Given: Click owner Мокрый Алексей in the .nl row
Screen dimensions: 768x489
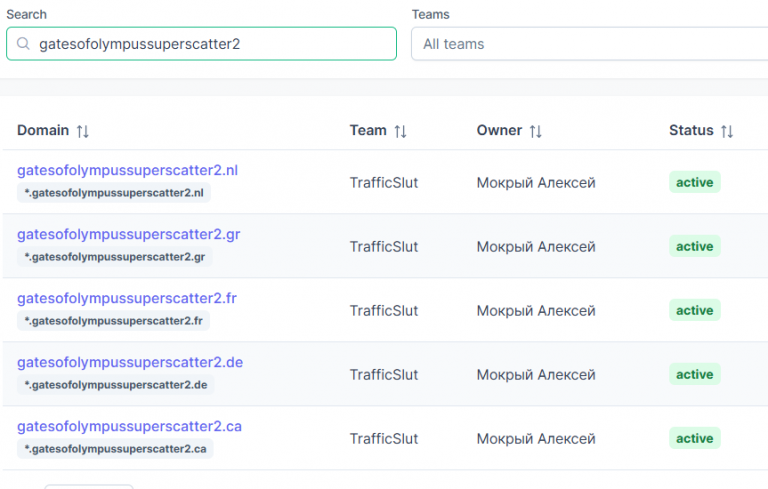Looking at the screenshot, I should 536,183.
